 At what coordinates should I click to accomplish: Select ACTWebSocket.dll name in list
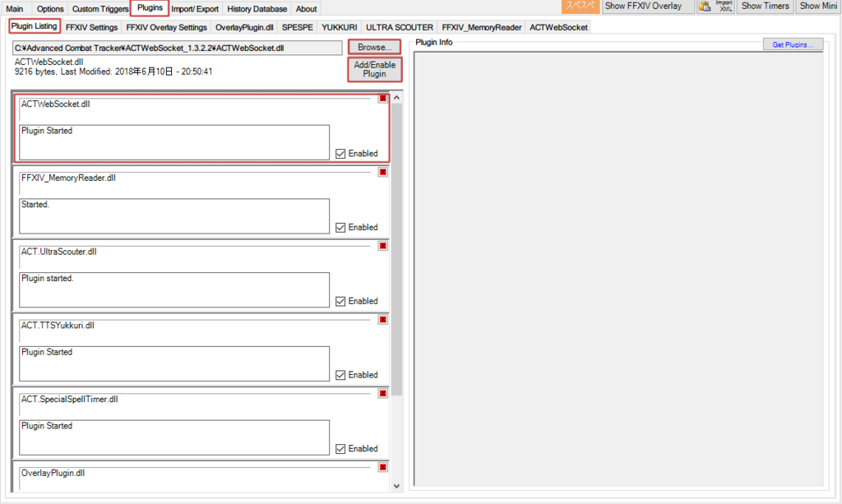click(56, 104)
